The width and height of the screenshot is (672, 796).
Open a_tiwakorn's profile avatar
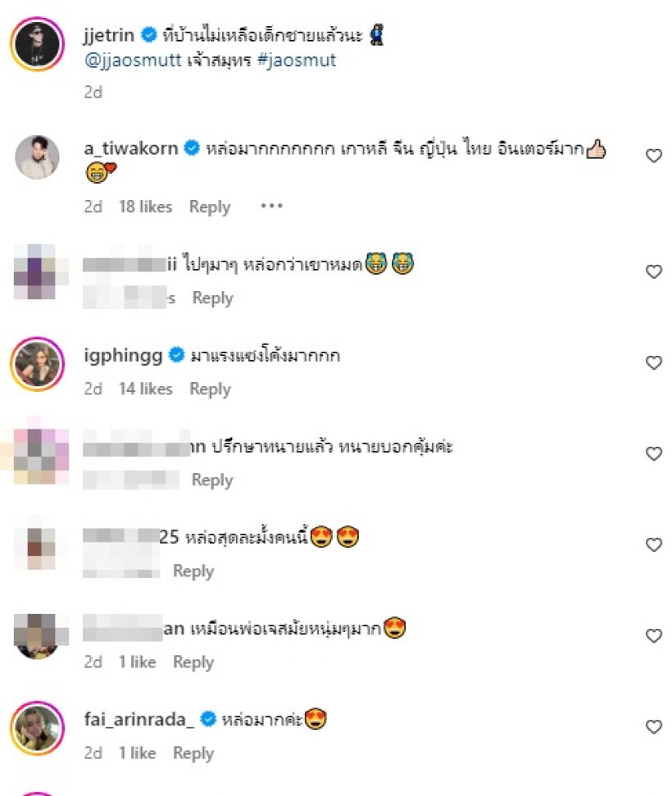tap(37, 157)
